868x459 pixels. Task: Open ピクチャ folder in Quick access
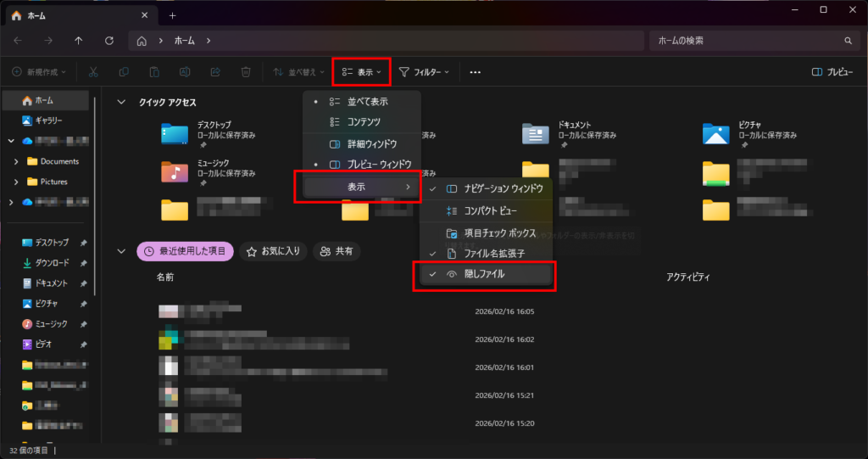click(x=749, y=133)
